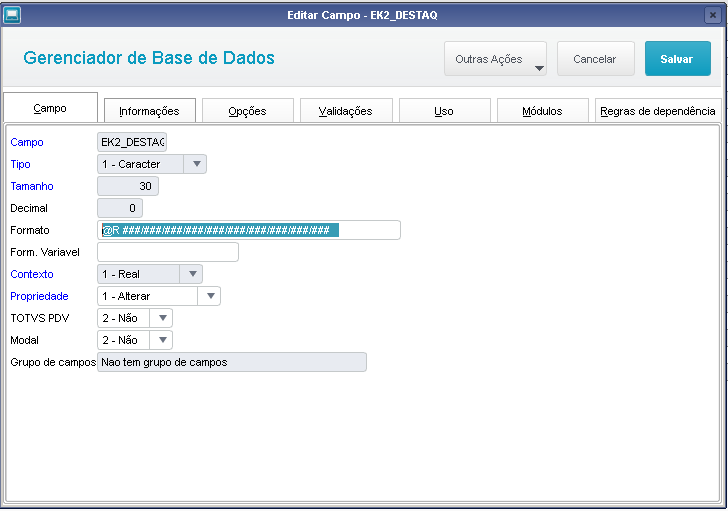Click the window icon in title bar
The height and width of the screenshot is (511, 728).
tap(12, 15)
